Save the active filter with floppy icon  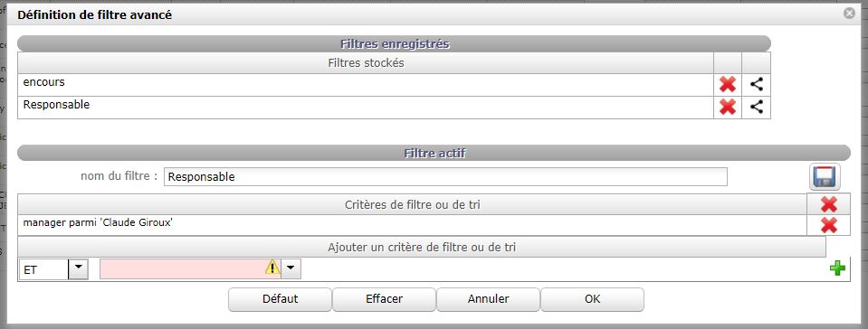point(825,177)
